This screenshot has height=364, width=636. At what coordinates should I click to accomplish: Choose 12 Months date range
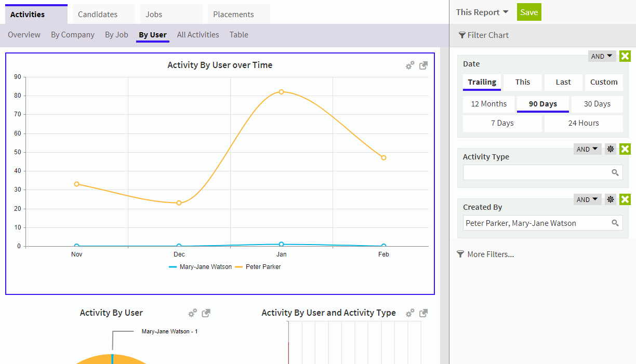coord(489,104)
